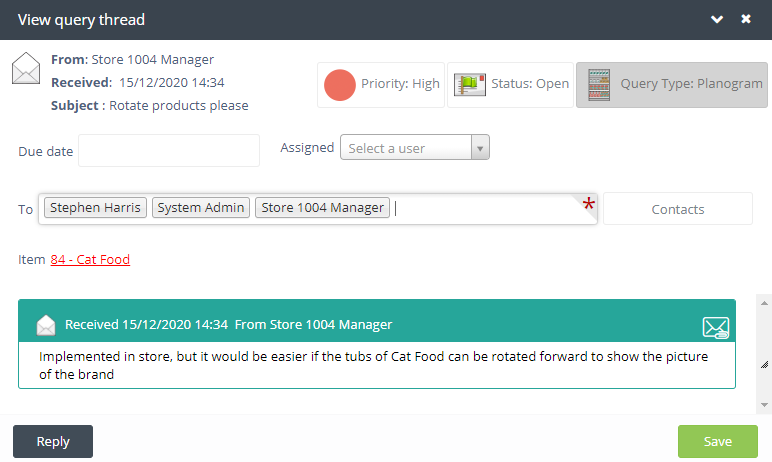Select the Store 1004 Manager recipient tag

(322, 208)
